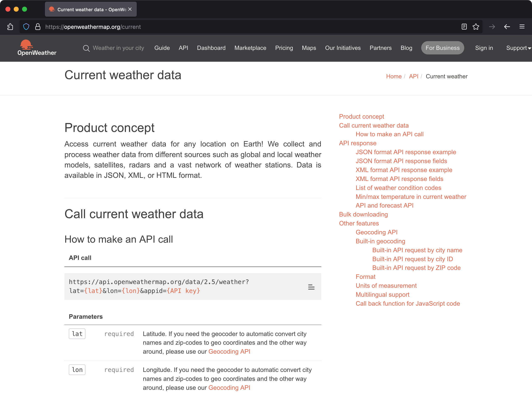Open the browser hamburger menu
This screenshot has height=396, width=532.
click(522, 27)
